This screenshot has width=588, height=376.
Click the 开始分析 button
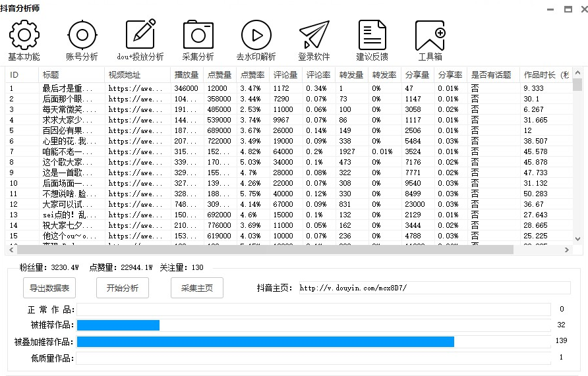[x=123, y=288]
